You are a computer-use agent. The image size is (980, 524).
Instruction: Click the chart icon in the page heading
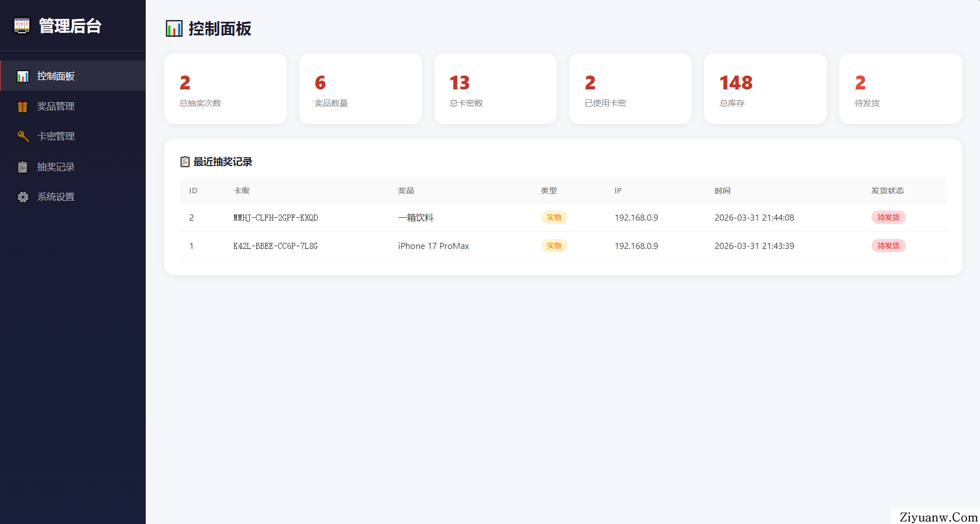[x=174, y=28]
